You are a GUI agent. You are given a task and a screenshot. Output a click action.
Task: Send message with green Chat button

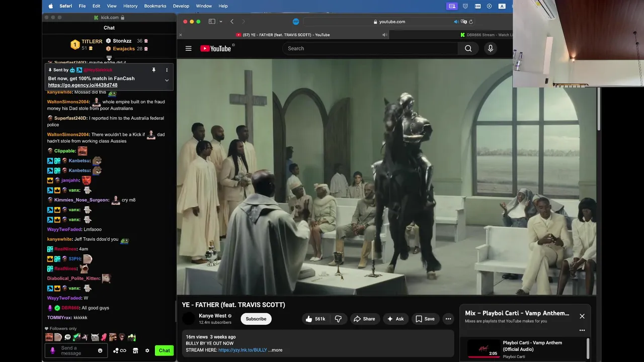coord(165,350)
